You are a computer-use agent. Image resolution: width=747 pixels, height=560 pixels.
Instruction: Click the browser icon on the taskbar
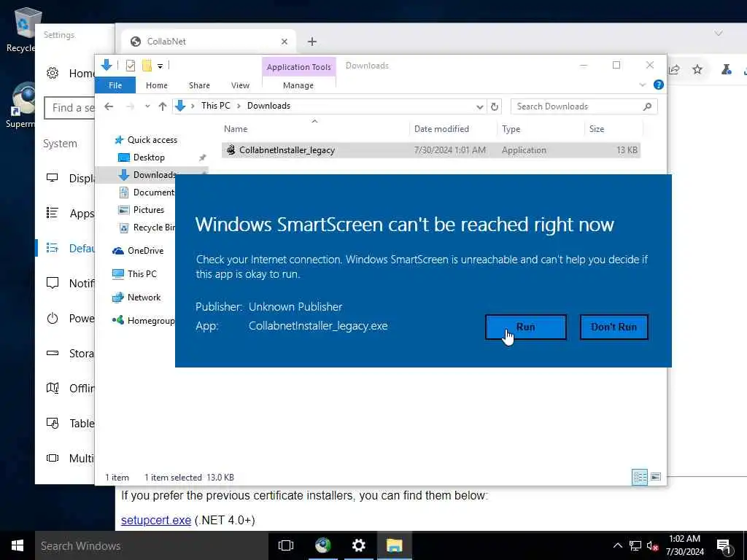coord(322,545)
